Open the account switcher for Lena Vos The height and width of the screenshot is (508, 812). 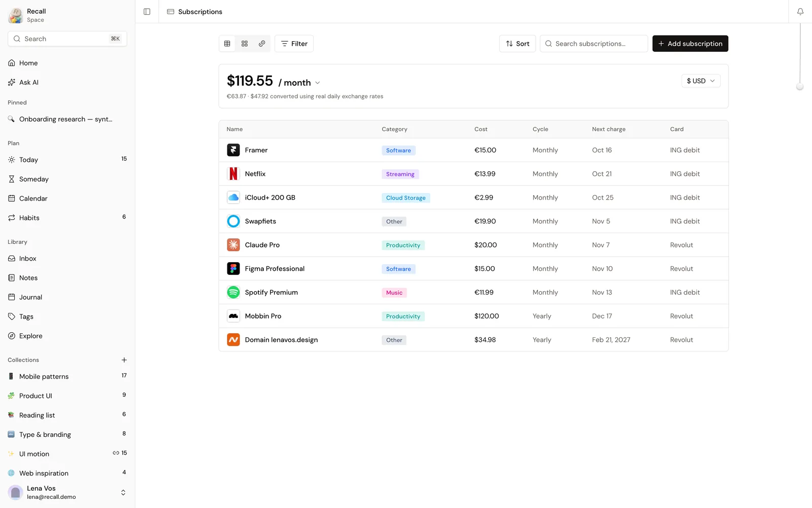(x=123, y=493)
